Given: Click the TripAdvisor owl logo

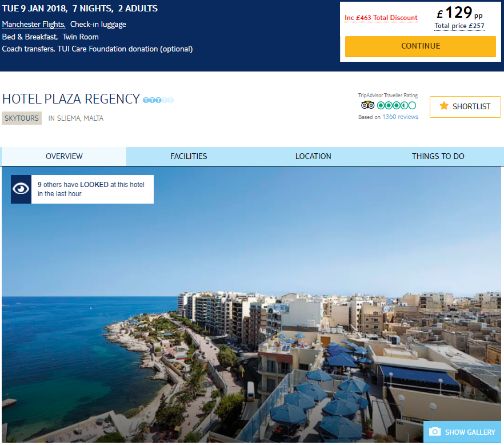Looking at the screenshot, I should [368, 105].
